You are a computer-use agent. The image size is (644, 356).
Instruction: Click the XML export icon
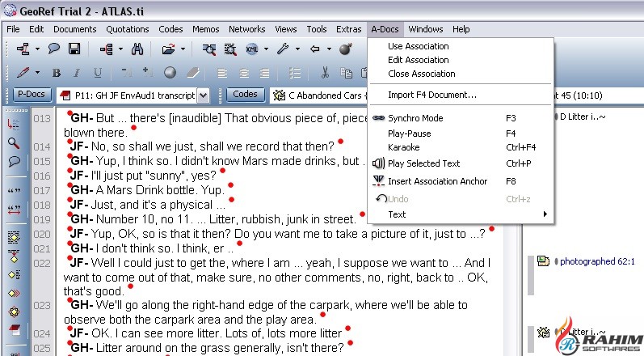[252, 49]
